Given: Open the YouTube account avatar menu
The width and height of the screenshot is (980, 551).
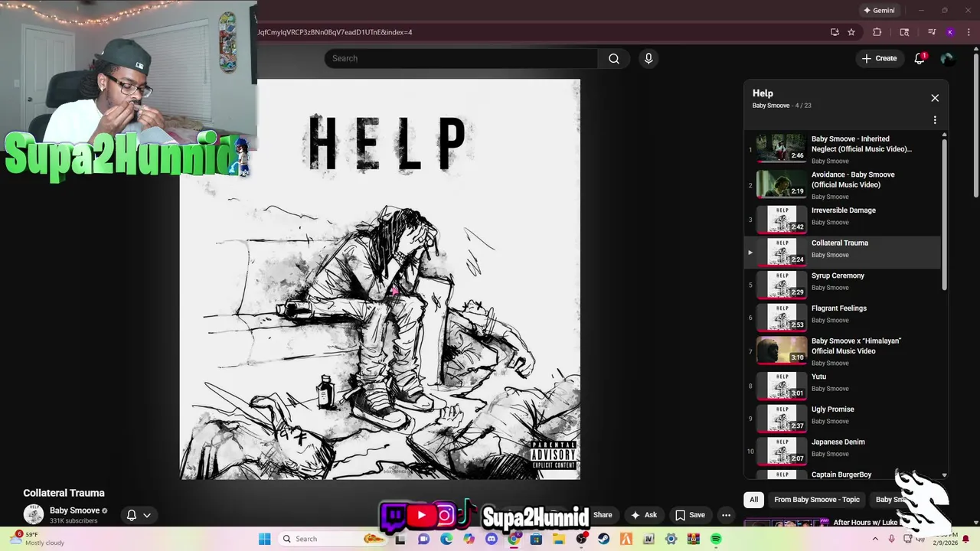Looking at the screenshot, I should (947, 58).
